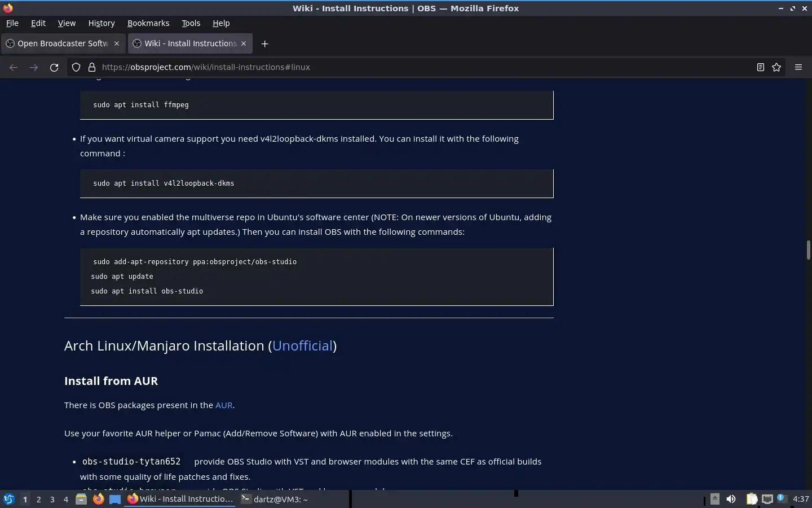Open the Edit menu
The width and height of the screenshot is (812, 508).
(38, 23)
